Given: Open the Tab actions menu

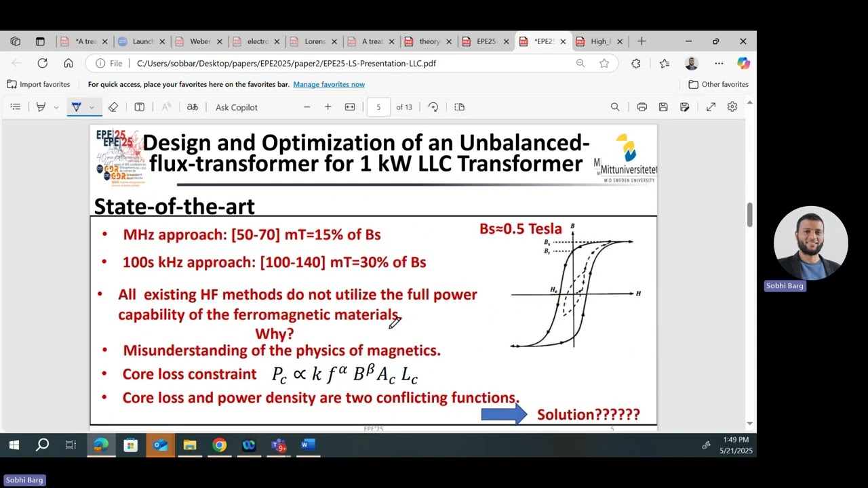Looking at the screenshot, I should [x=40, y=41].
